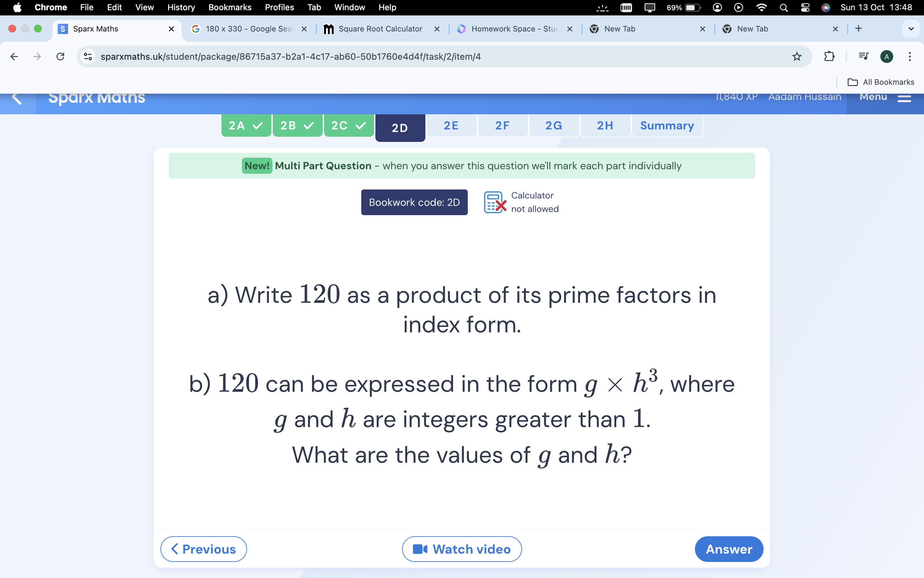Click the date and time Sun 13 Oct
Screen dimensions: 924x578
[x=876, y=7]
